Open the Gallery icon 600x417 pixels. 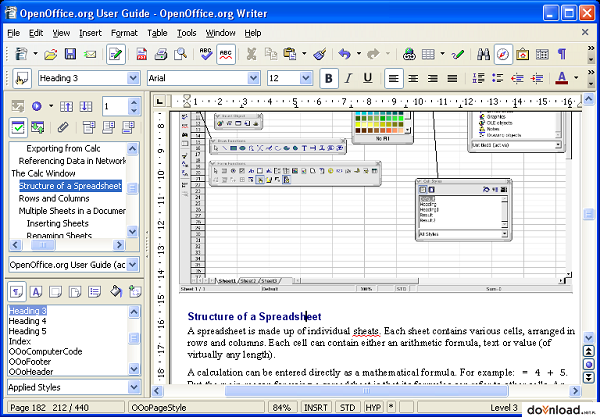coord(522,54)
